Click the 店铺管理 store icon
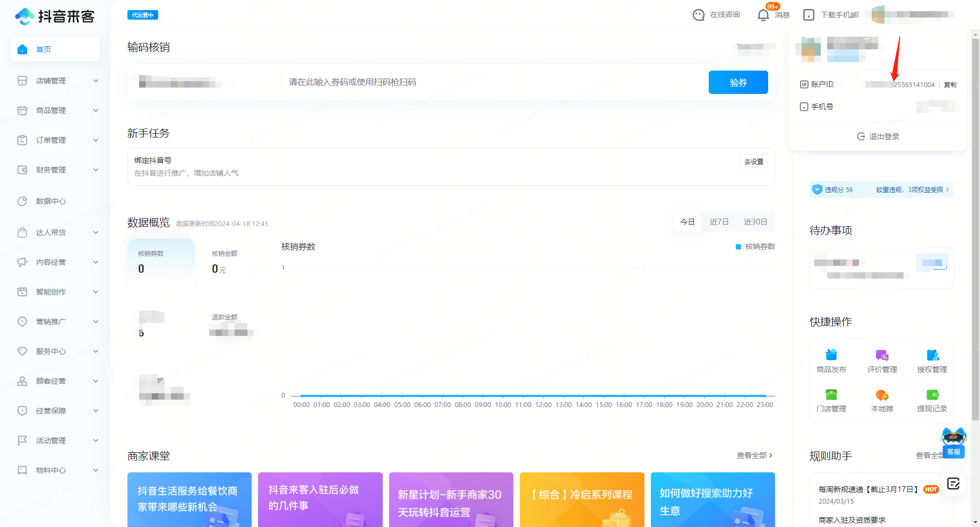The image size is (980, 527). (22, 81)
